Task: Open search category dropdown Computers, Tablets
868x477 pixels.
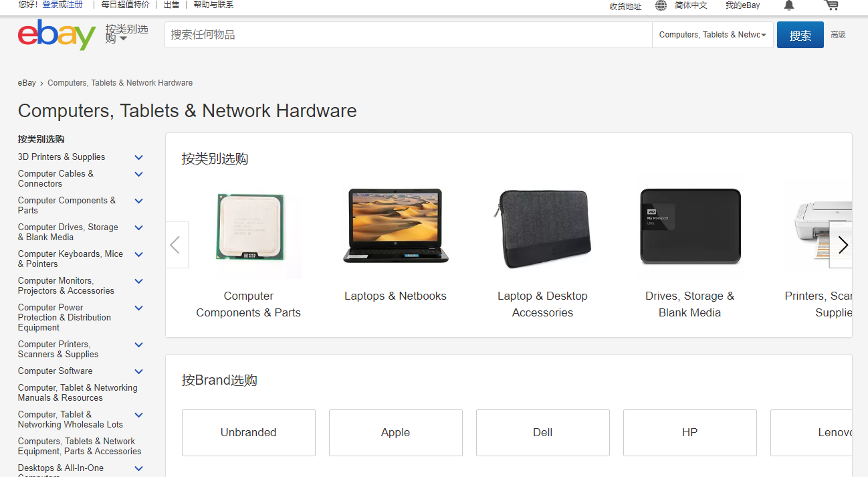Action: pos(713,35)
